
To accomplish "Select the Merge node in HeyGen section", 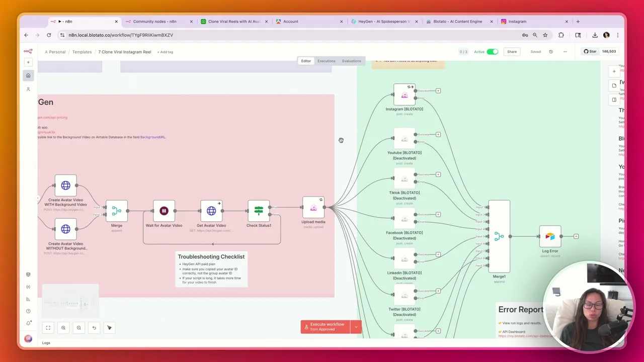I will pyautogui.click(x=117, y=211).
